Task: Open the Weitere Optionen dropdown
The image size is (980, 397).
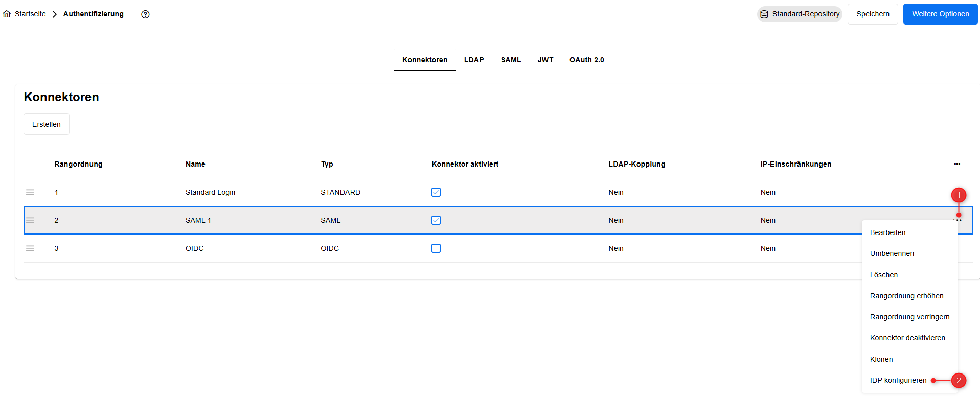Action: 940,14
